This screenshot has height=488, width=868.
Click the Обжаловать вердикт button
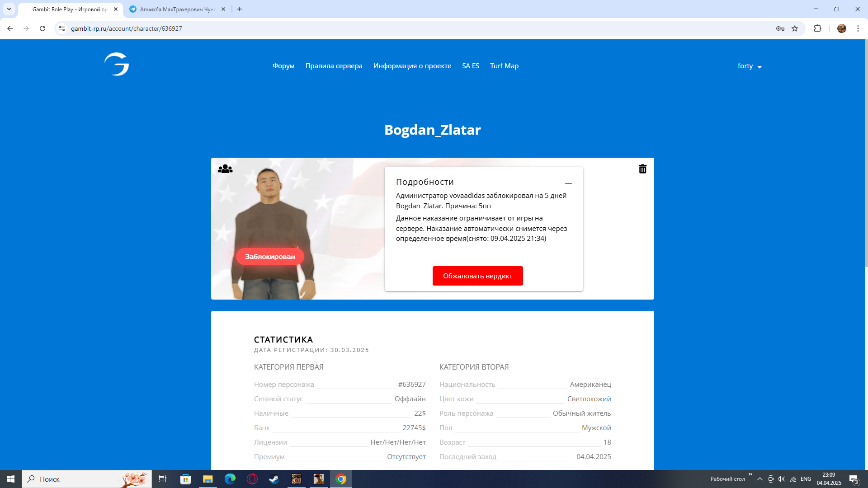click(x=477, y=276)
